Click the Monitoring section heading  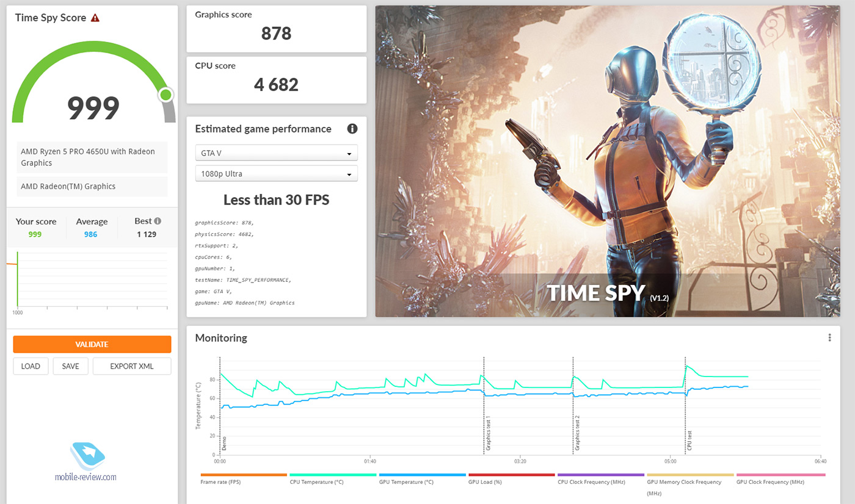coord(221,337)
